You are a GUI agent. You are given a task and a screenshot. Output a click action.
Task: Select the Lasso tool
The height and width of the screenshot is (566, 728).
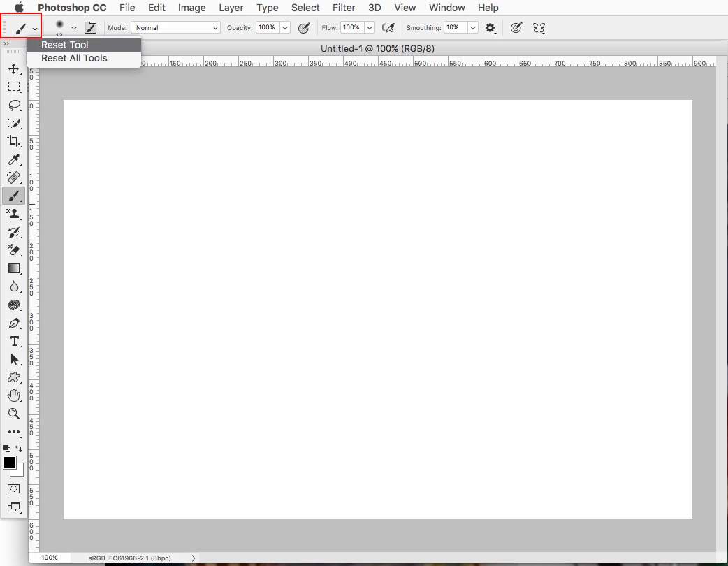(14, 105)
